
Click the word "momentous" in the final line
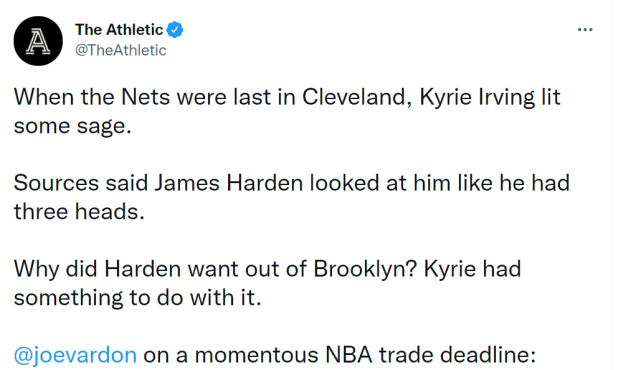tap(257, 356)
